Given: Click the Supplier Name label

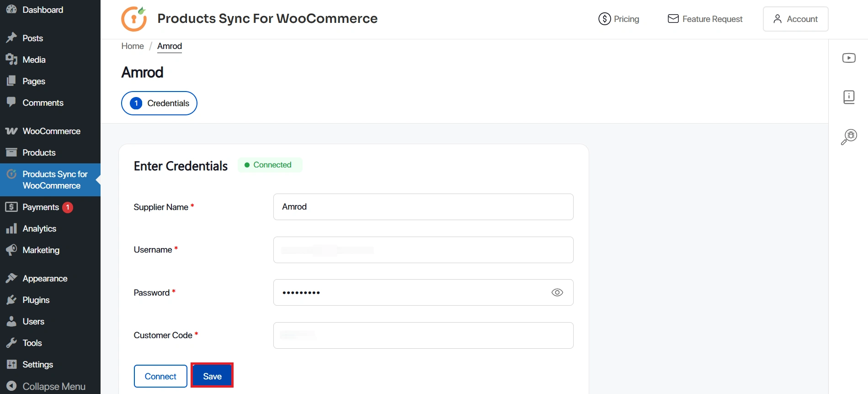Looking at the screenshot, I should pyautogui.click(x=161, y=207).
